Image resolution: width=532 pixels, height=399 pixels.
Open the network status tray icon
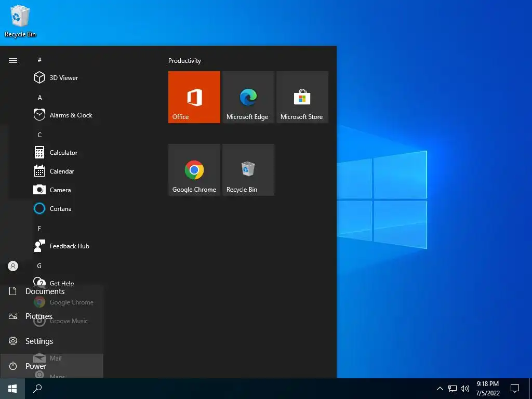click(x=453, y=389)
